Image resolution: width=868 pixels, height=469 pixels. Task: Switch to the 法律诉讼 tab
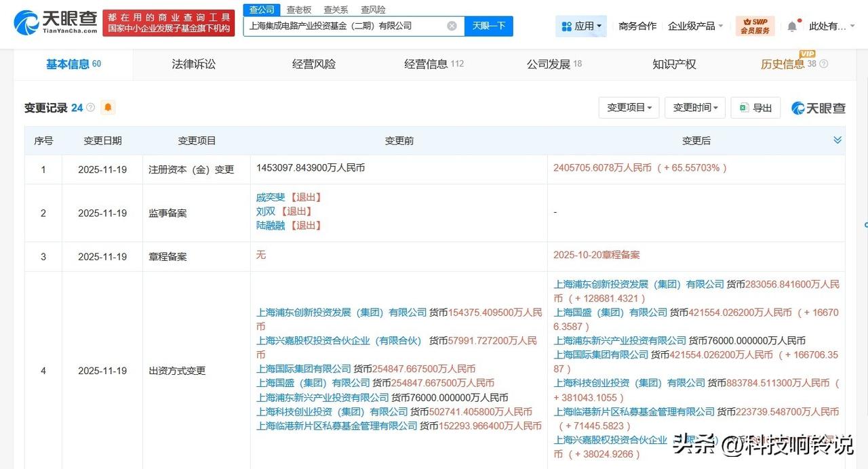(x=193, y=64)
